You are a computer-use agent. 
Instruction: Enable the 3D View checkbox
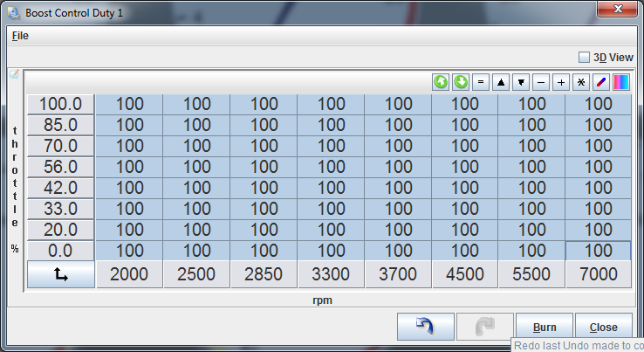pyautogui.click(x=584, y=57)
